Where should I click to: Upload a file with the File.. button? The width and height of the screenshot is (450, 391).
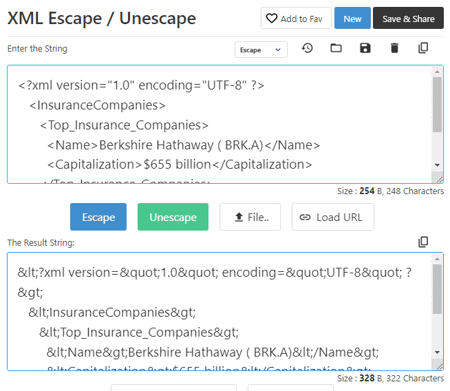point(250,217)
